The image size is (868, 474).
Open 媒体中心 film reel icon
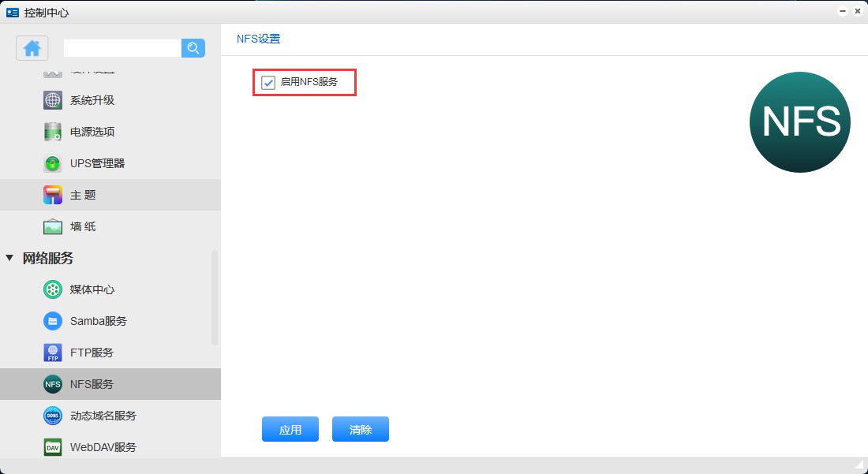click(x=53, y=289)
